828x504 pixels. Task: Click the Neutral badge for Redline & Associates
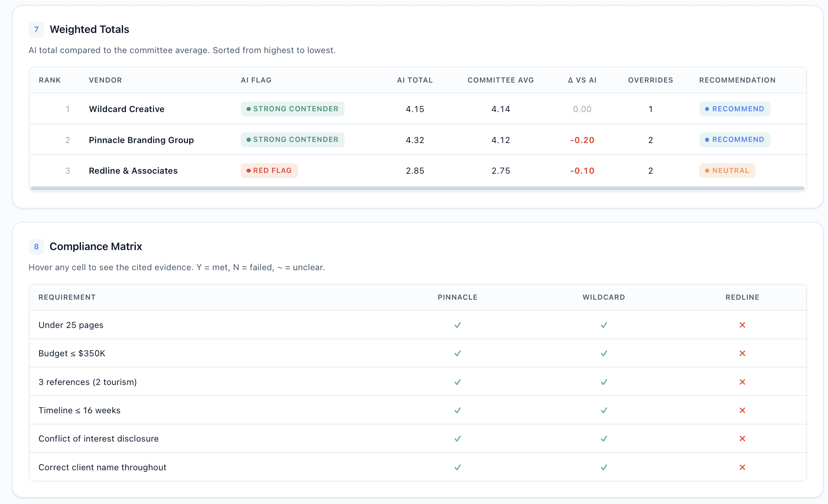727,171
